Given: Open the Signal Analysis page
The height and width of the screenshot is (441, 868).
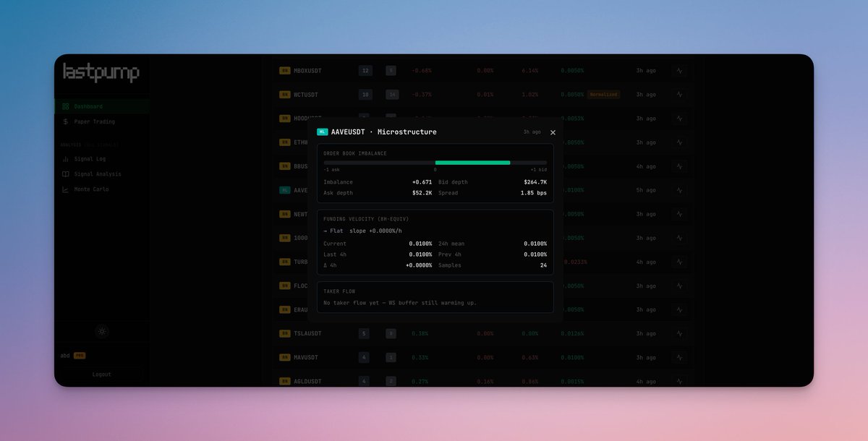Looking at the screenshot, I should tap(102, 174).
